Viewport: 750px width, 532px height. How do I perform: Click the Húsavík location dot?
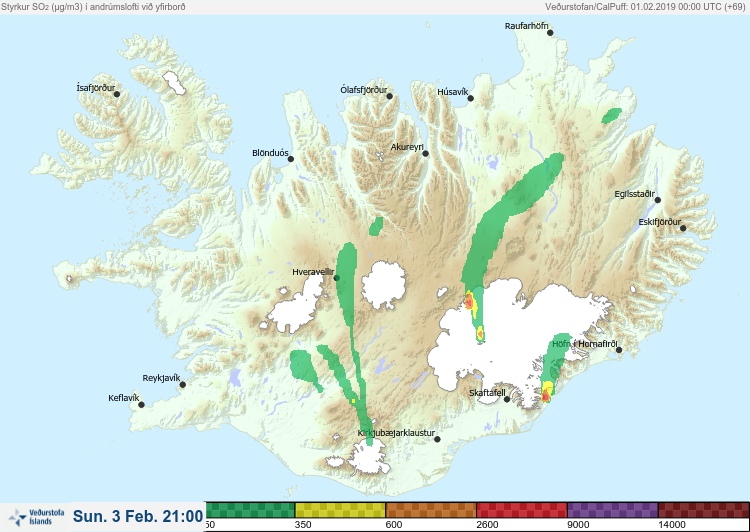point(471,99)
